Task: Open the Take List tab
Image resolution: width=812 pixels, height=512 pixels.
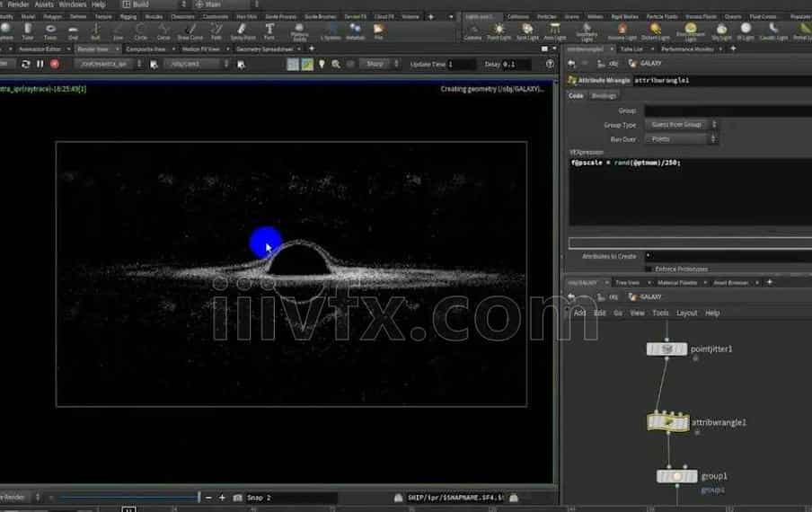Action: (x=631, y=49)
